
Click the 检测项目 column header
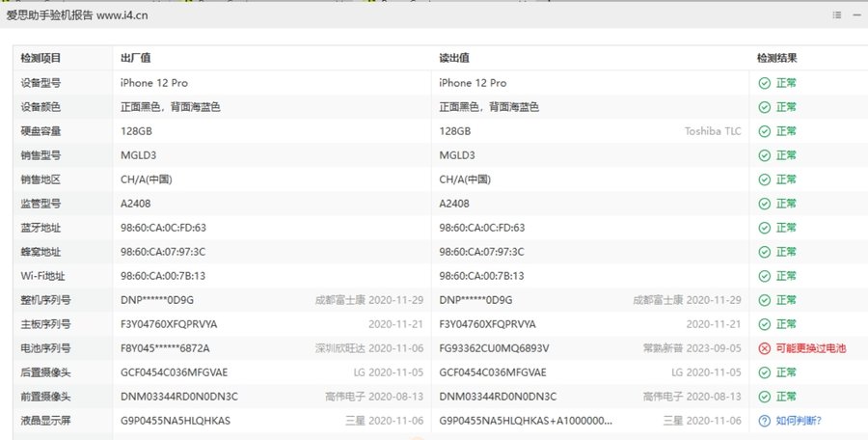41,58
